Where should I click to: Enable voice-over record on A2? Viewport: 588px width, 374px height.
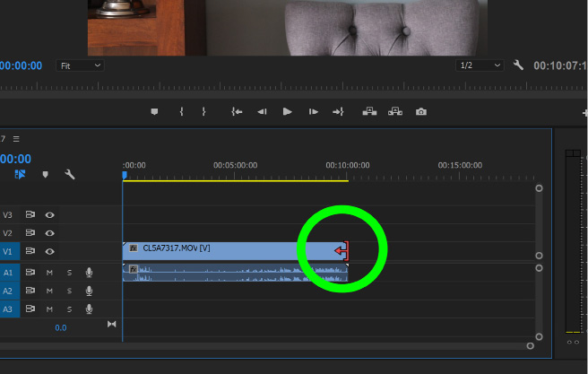(x=89, y=291)
